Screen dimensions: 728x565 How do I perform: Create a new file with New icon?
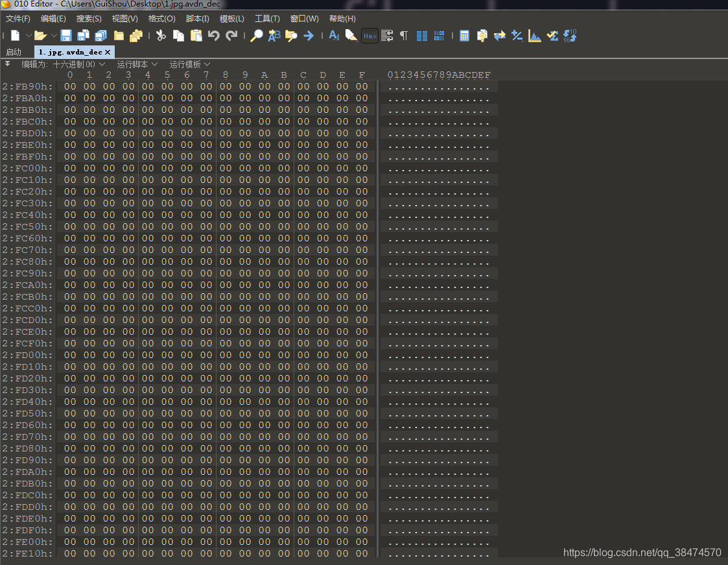pyautogui.click(x=16, y=36)
